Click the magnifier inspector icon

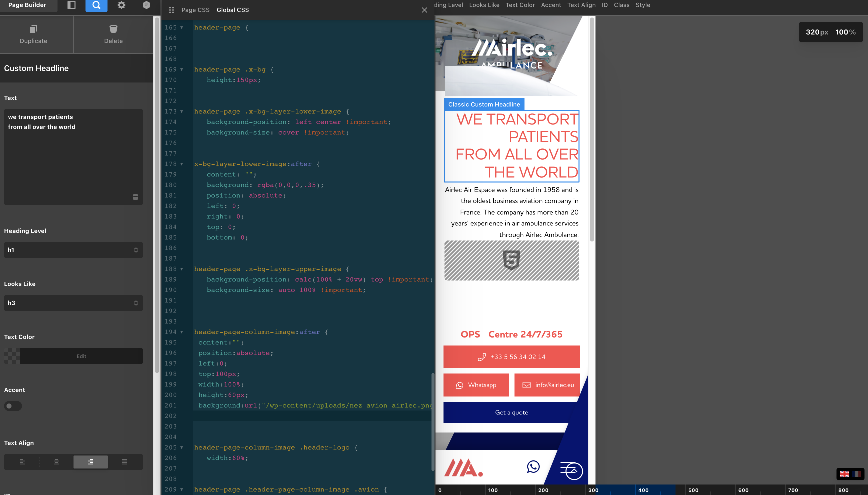[96, 5]
